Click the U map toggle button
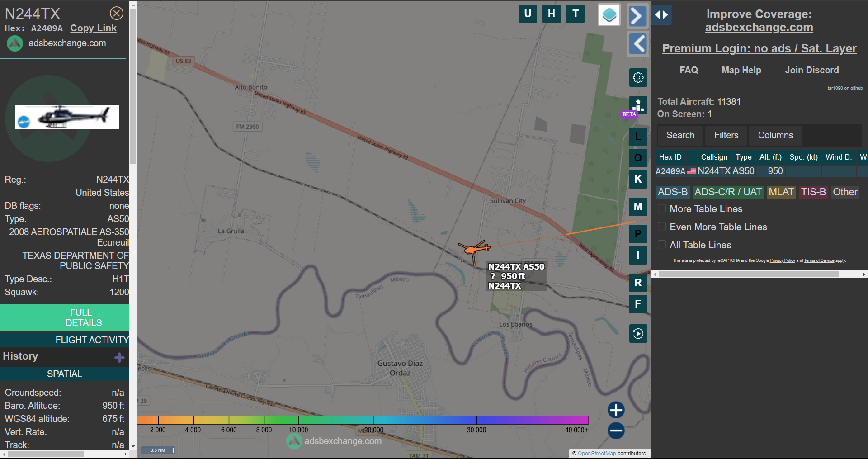The height and width of the screenshot is (459, 868). click(x=528, y=14)
